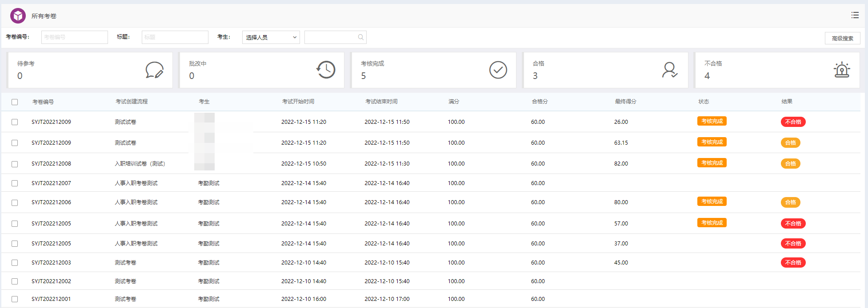This screenshot has height=308, width=868.
Task: Click 合格 badge in the 63.15 score row
Action: pyautogui.click(x=791, y=143)
